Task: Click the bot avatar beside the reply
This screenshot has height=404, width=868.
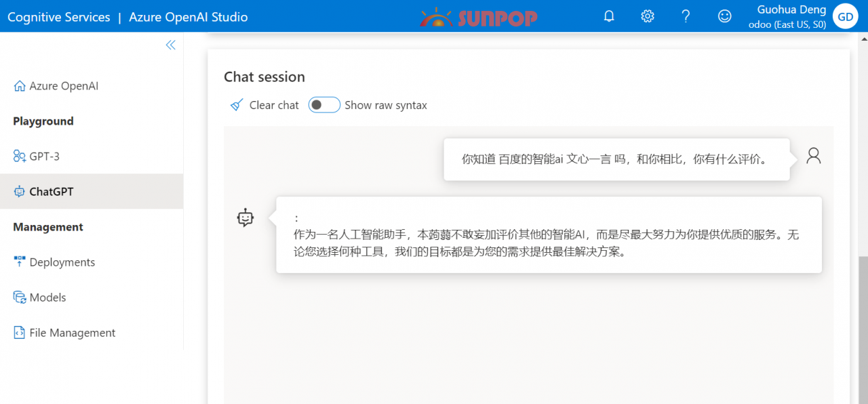Action: [245, 218]
